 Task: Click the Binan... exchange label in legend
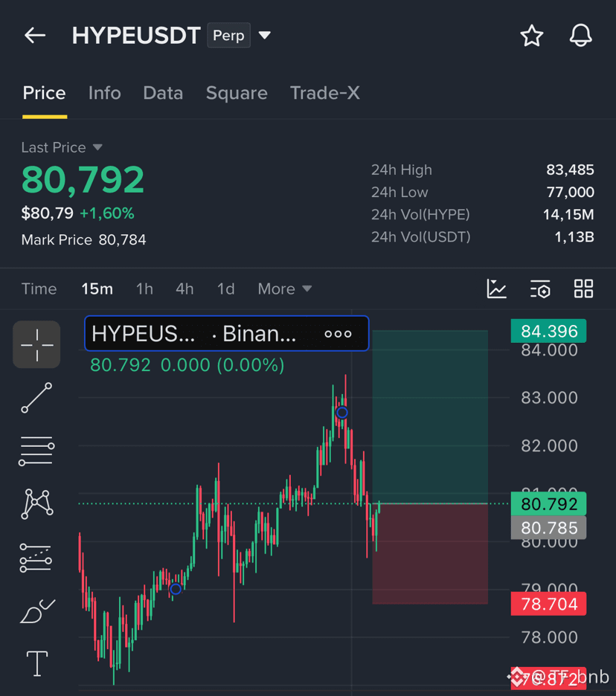(x=260, y=333)
